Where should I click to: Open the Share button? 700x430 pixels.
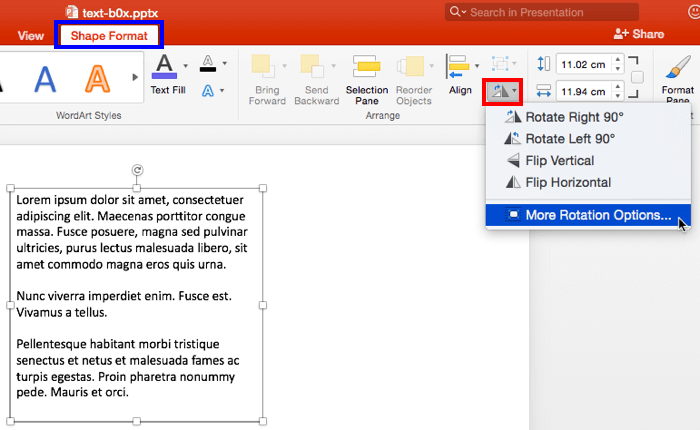pyautogui.click(x=639, y=34)
